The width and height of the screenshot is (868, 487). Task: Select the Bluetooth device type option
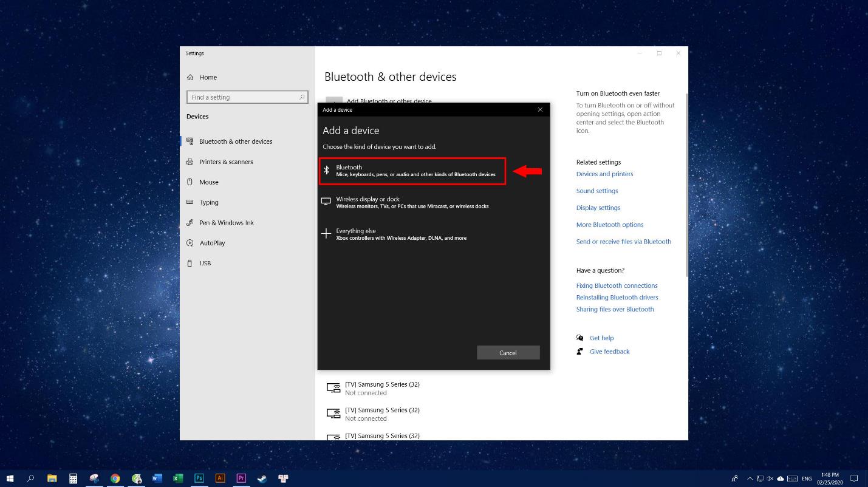pyautogui.click(x=412, y=171)
